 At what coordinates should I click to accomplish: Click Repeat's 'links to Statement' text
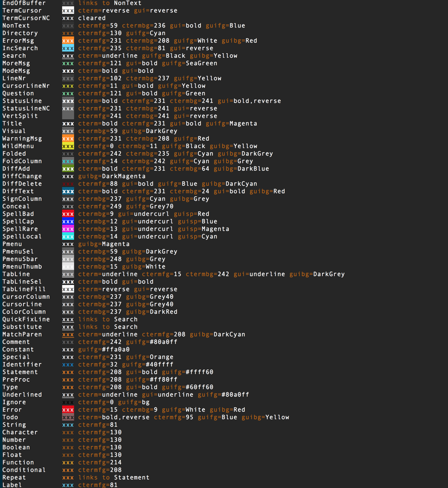[114, 477]
